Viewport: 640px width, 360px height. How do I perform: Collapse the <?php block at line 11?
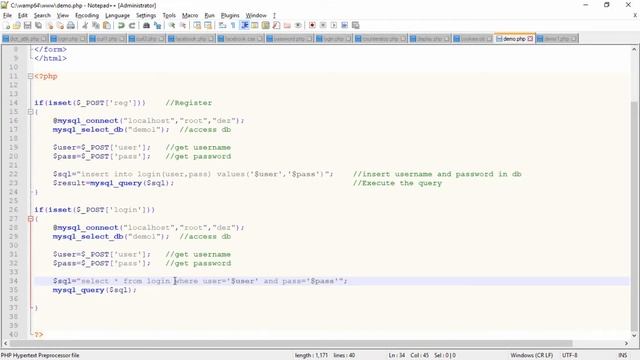[30, 76]
